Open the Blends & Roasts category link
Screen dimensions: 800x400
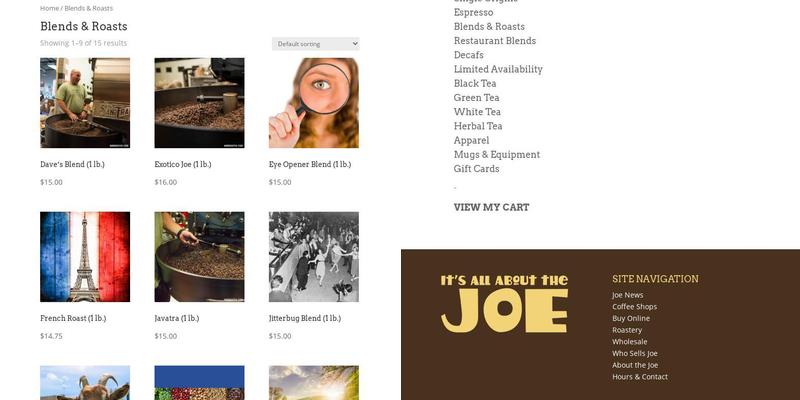tap(489, 27)
